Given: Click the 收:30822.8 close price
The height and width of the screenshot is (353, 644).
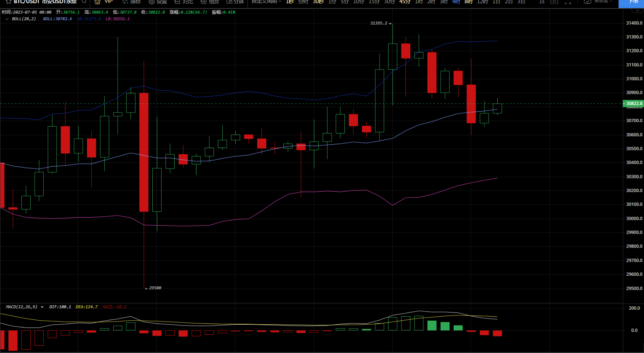Looking at the screenshot, I should pos(153,12).
